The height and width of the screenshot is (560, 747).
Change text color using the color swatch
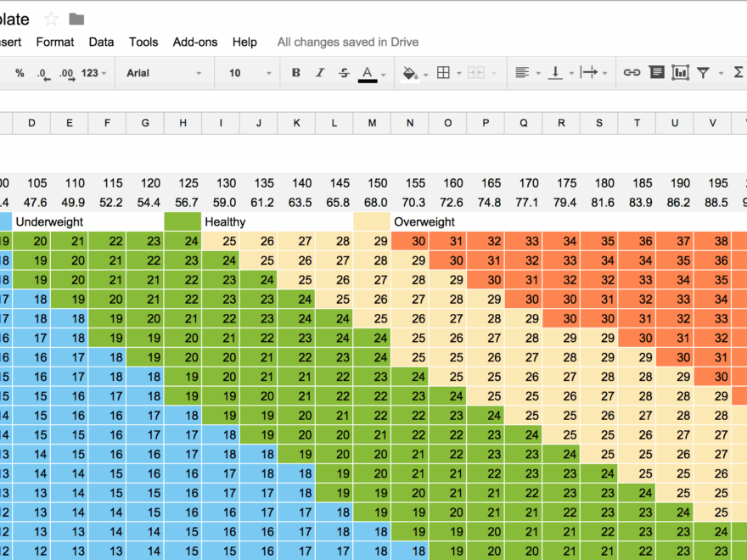point(368,73)
